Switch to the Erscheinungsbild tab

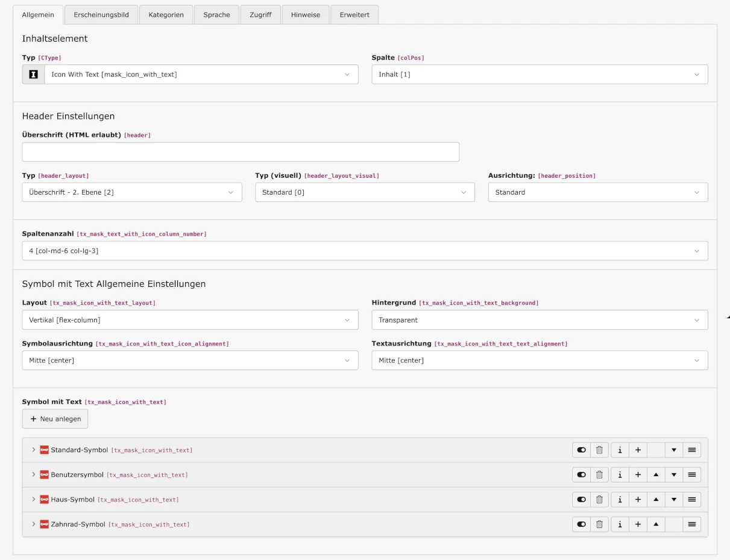101,14
